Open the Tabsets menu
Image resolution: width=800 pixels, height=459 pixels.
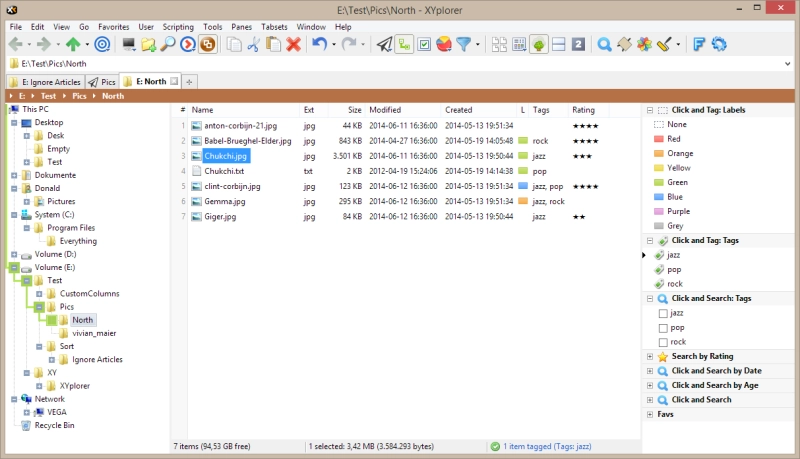tap(274, 27)
